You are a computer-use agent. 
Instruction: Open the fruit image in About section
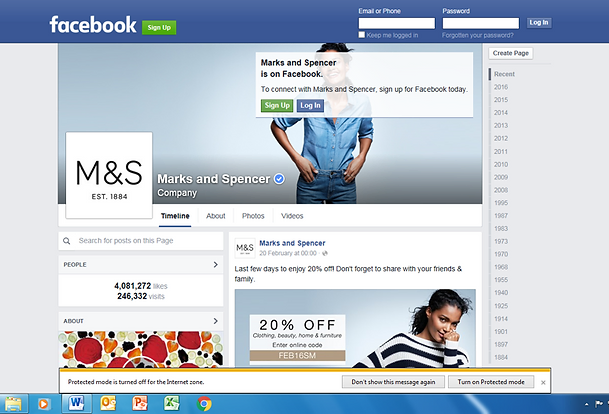click(141, 349)
